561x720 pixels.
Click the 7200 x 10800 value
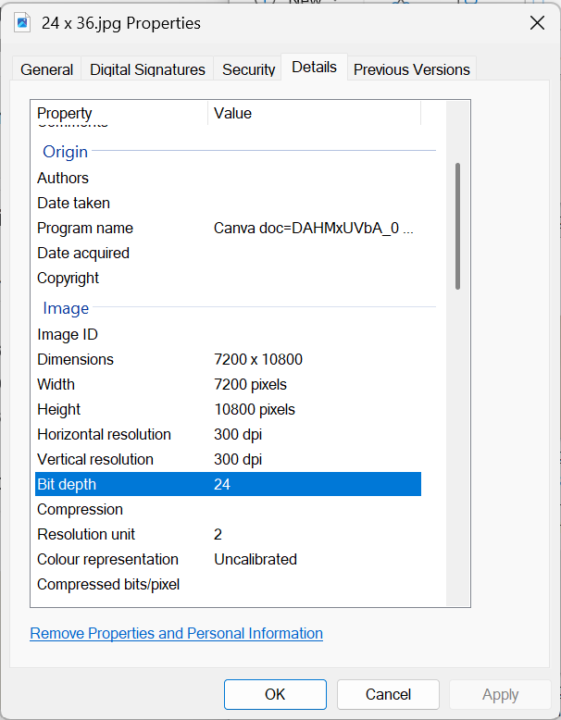coord(258,359)
